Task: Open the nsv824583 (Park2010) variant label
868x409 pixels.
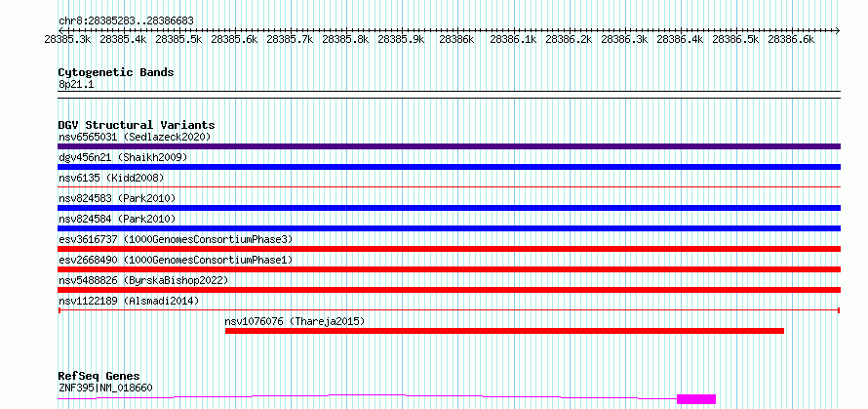Action: click(117, 198)
